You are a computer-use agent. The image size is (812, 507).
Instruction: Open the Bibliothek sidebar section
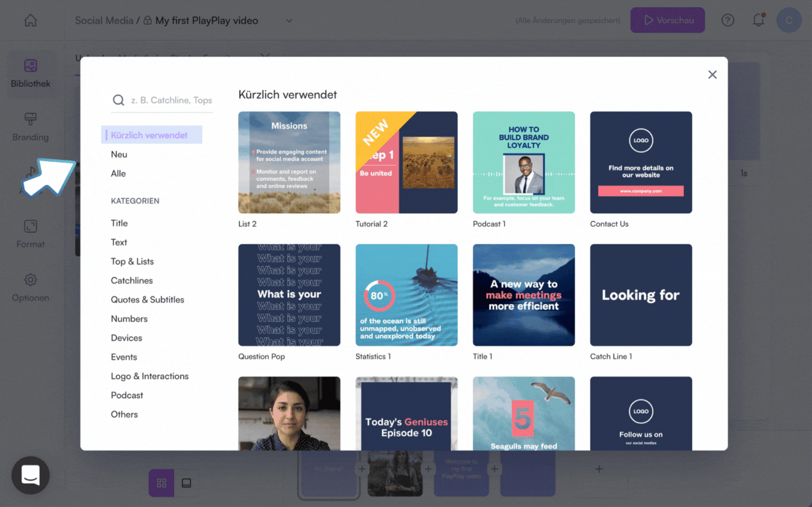pos(30,73)
